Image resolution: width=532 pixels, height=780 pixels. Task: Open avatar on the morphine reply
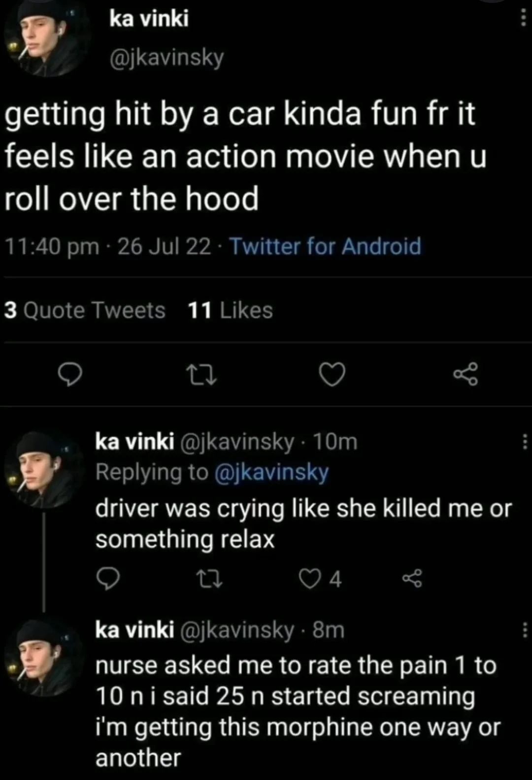[x=43, y=658]
